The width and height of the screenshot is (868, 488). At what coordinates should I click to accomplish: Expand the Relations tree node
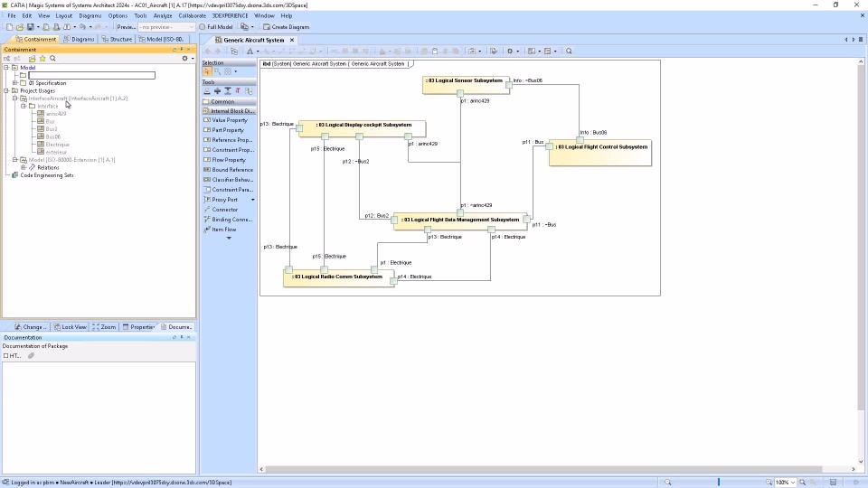(x=24, y=167)
